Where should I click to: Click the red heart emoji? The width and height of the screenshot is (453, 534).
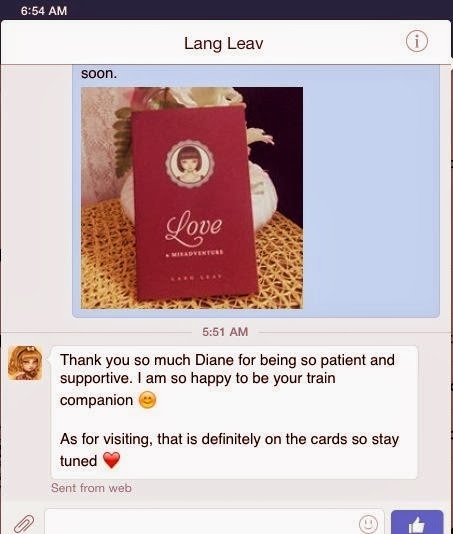[x=111, y=460]
